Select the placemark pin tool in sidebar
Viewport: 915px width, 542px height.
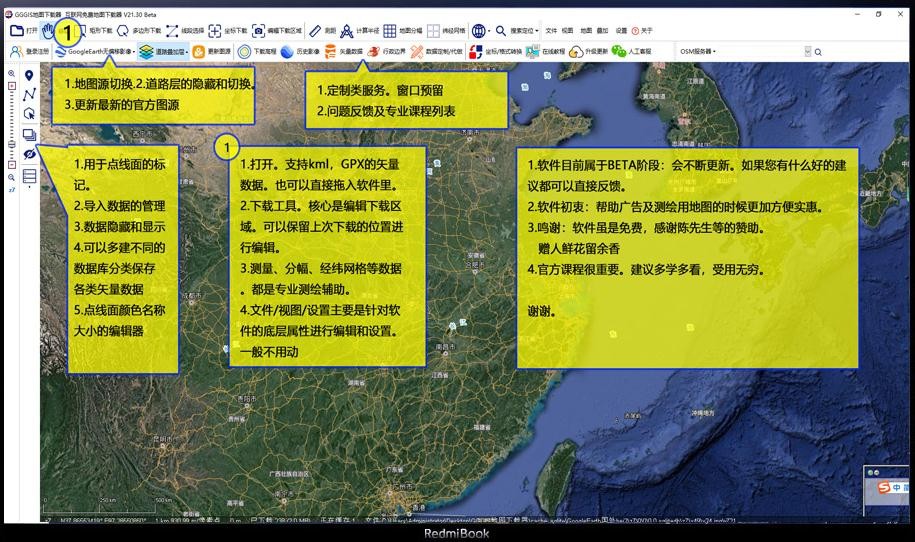click(x=29, y=76)
